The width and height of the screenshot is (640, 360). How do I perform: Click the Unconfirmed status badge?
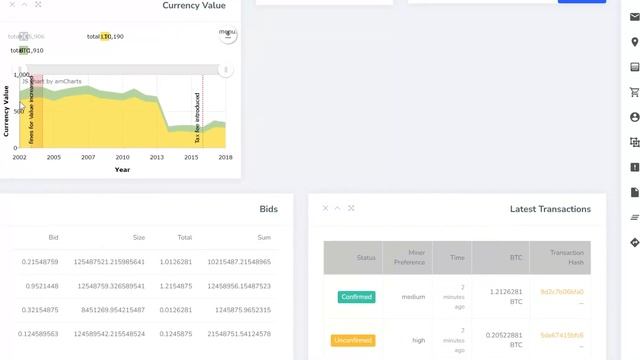click(x=353, y=340)
